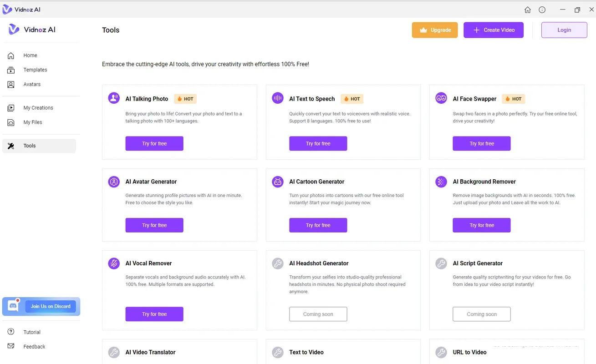Try AI Background Remover for free
The height and width of the screenshot is (364, 596).
[482, 225]
